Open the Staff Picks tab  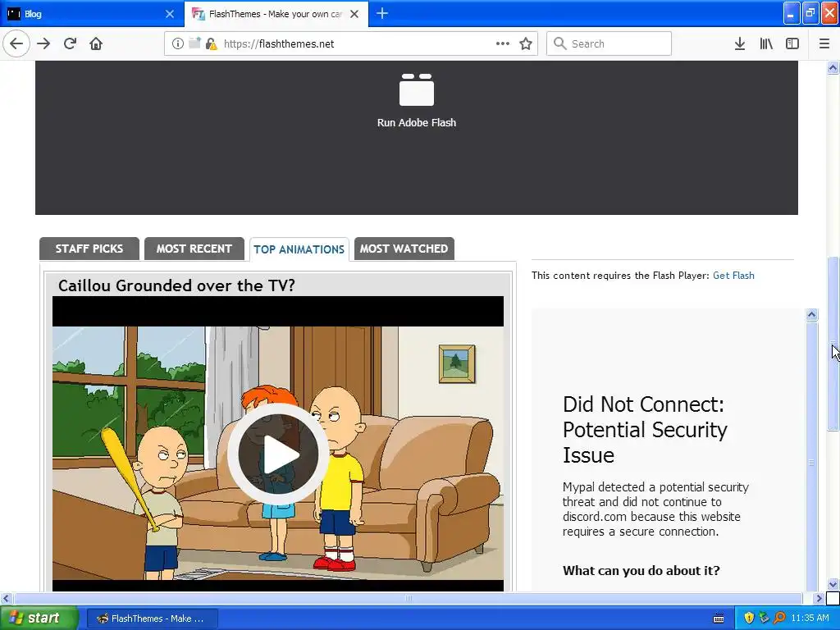tap(89, 249)
